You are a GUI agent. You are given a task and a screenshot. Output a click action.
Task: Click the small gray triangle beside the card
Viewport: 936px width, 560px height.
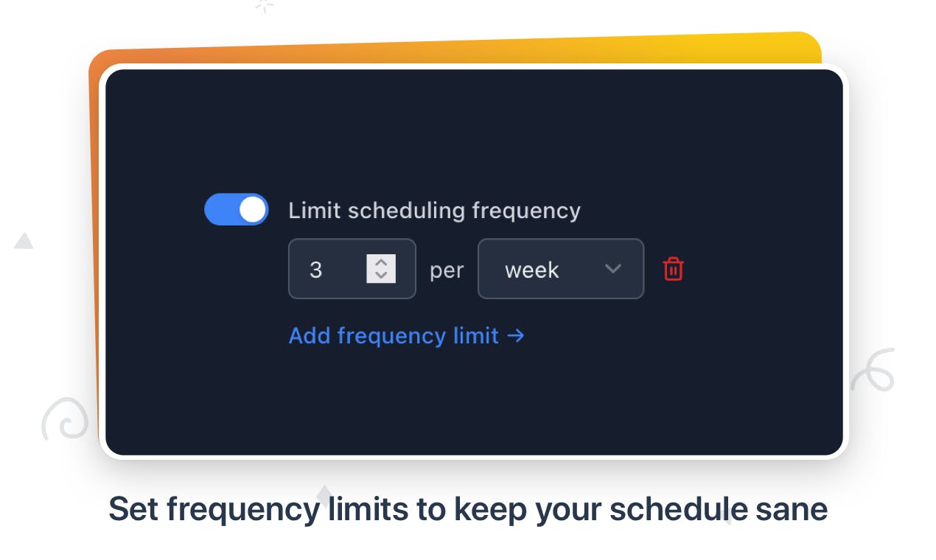point(24,241)
